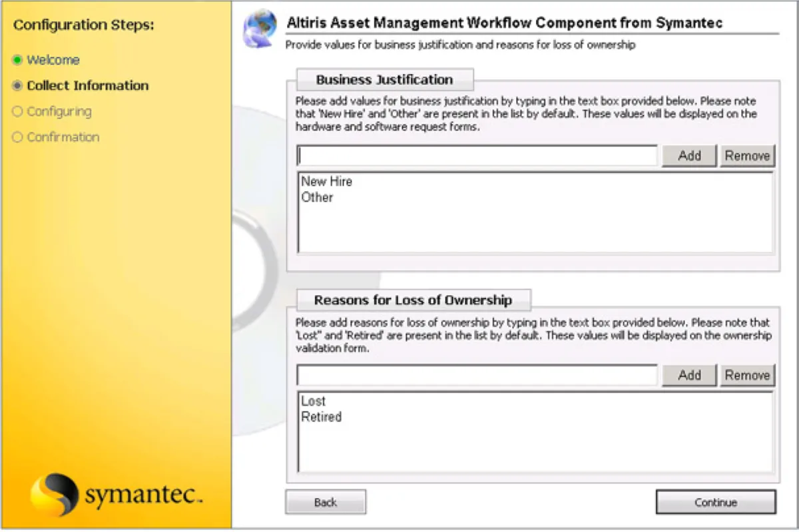The image size is (799, 532).
Task: Go Back to the previous step
Action: (326, 502)
